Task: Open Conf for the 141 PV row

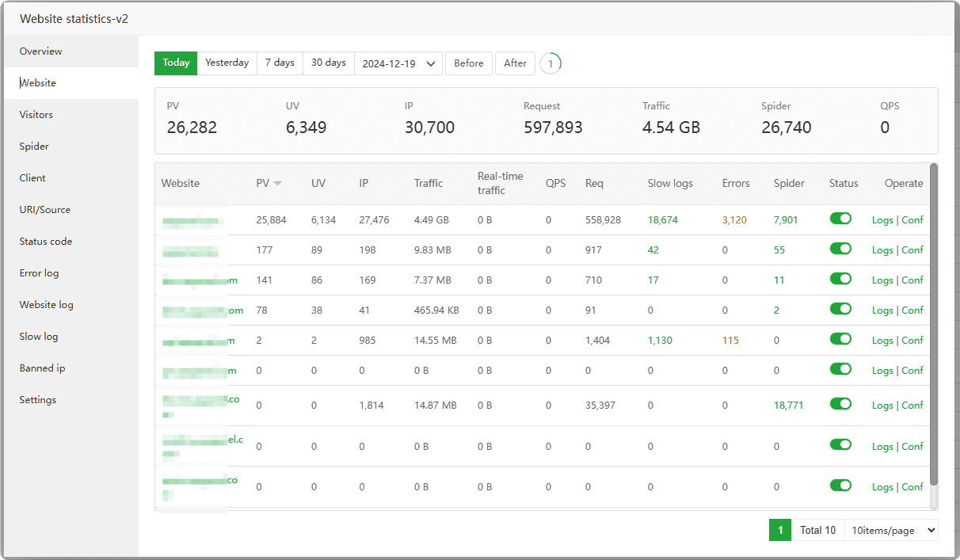Action: 912,280
